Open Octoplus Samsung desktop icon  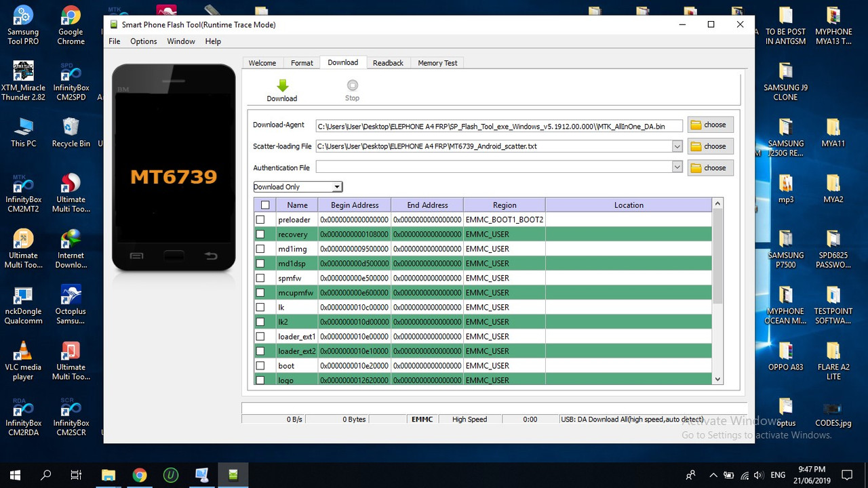tap(71, 305)
